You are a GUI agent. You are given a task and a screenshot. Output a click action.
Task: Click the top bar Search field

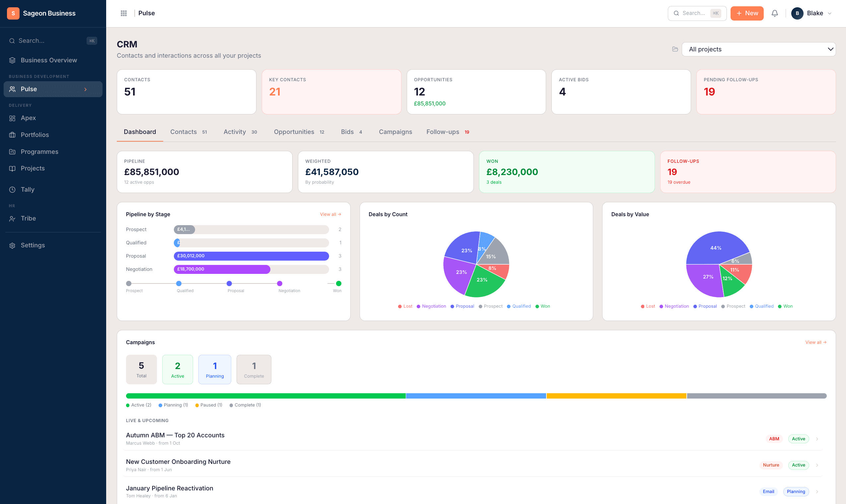[697, 13]
